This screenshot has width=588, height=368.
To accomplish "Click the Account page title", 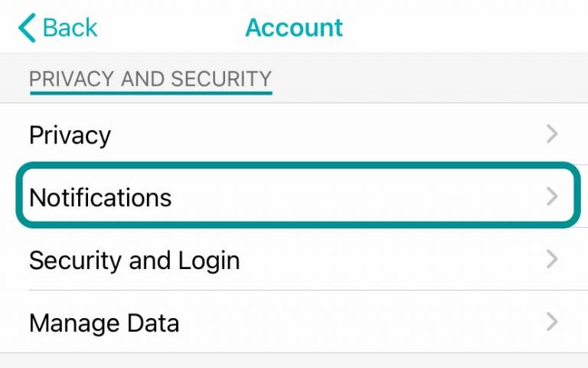I will (x=294, y=28).
